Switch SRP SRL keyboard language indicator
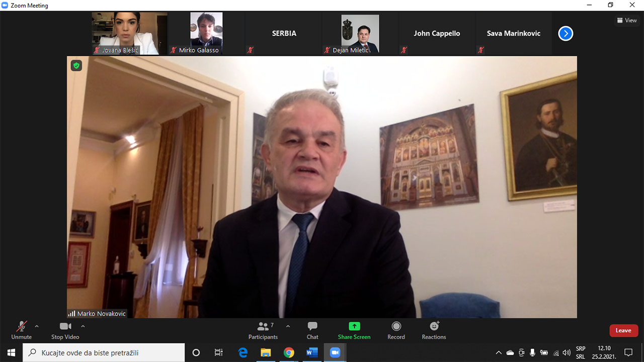 581,352
